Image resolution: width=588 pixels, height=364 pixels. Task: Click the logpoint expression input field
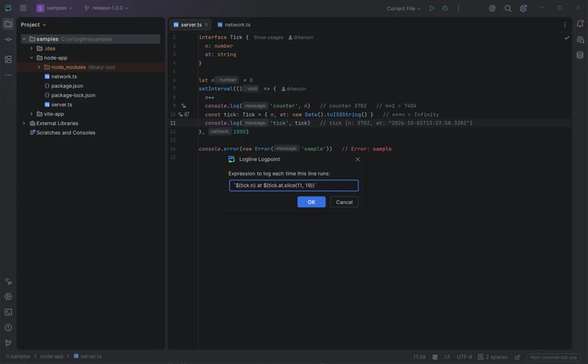point(294,185)
